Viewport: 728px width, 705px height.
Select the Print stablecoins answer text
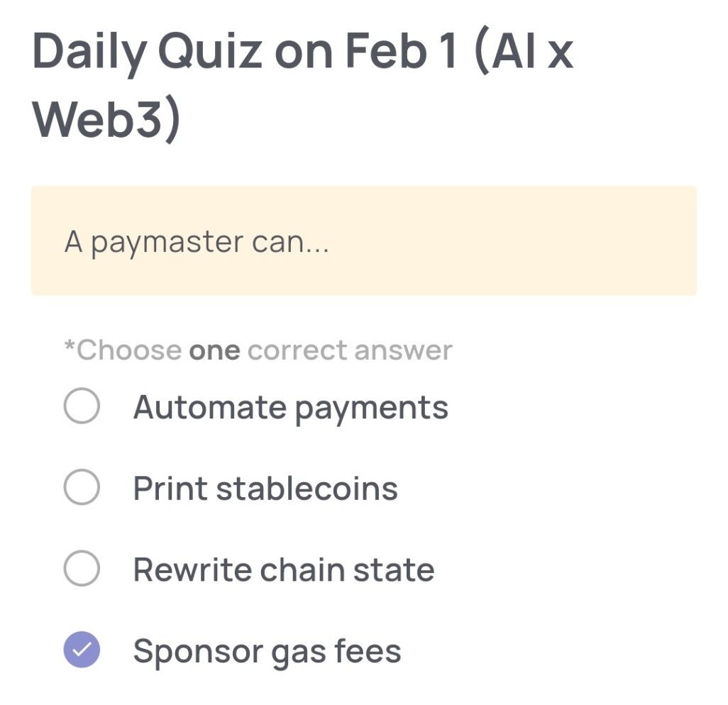pos(265,488)
